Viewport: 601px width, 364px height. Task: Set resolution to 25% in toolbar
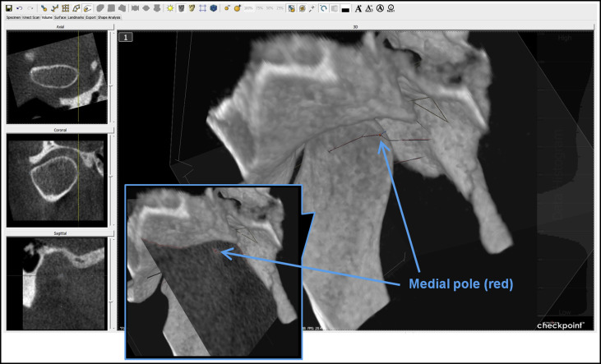(x=280, y=8)
